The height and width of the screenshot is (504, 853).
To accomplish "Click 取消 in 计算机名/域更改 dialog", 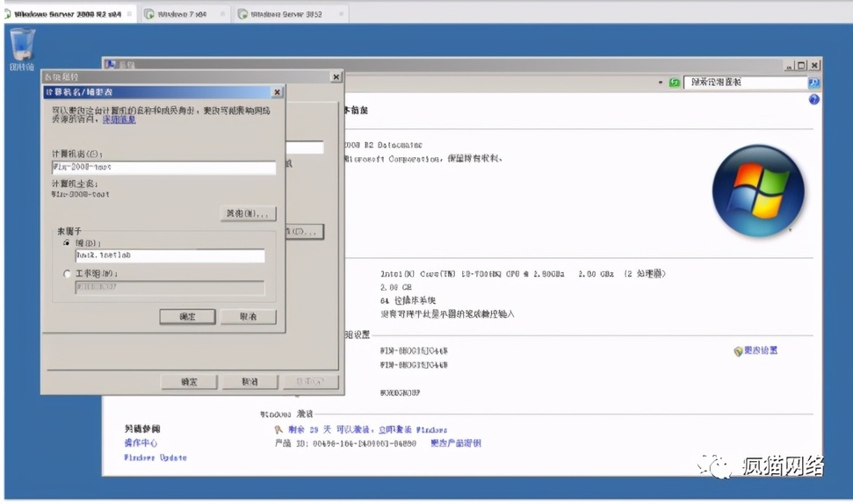I will coord(249,316).
